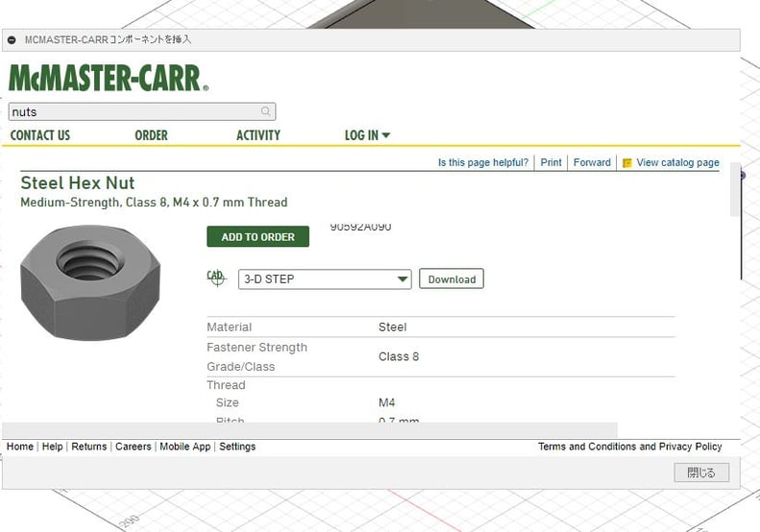Click the Material row label

(230, 327)
